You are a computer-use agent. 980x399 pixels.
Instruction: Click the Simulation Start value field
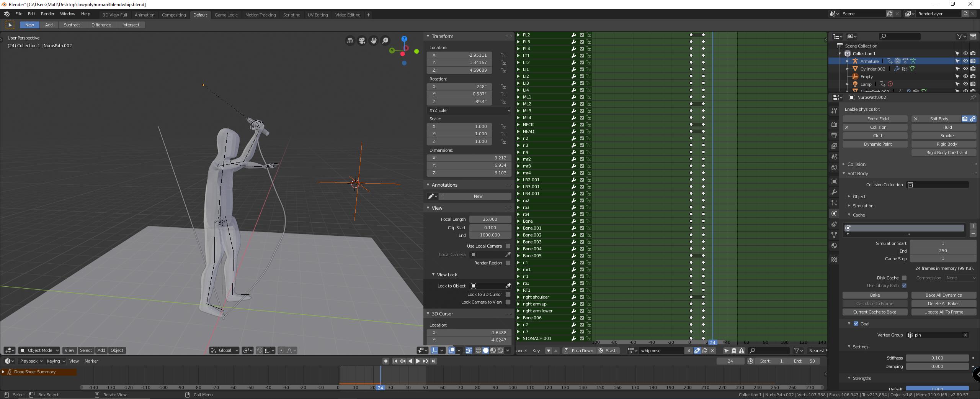943,243
